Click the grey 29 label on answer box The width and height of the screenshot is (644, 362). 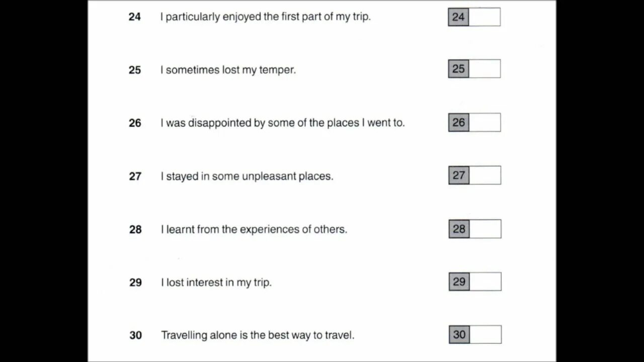click(x=459, y=282)
